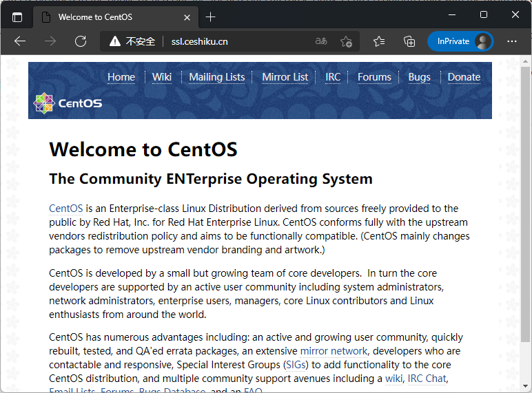Click the InPrivate profile button
Viewport: 532px width, 393px height.
click(460, 41)
